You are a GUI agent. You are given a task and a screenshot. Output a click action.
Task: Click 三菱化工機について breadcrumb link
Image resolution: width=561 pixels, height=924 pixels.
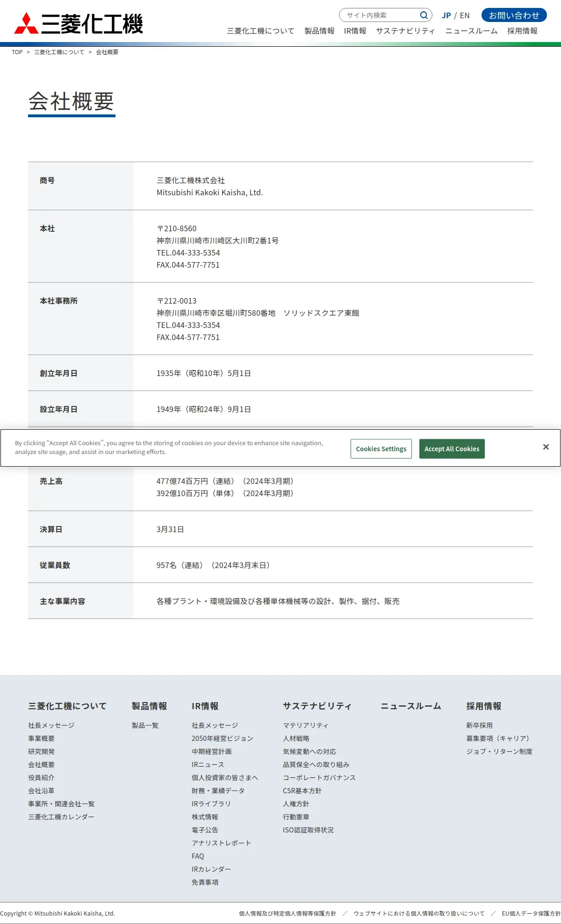[59, 52]
